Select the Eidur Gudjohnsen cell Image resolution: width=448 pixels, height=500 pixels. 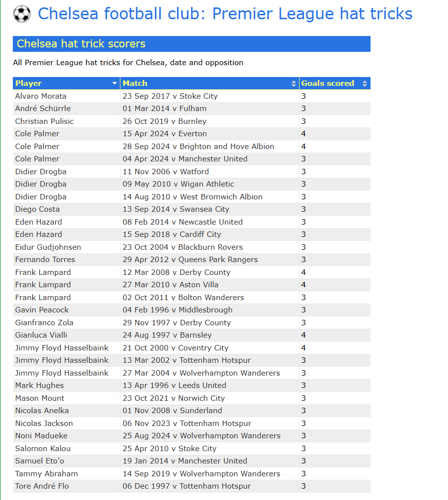pos(66,247)
